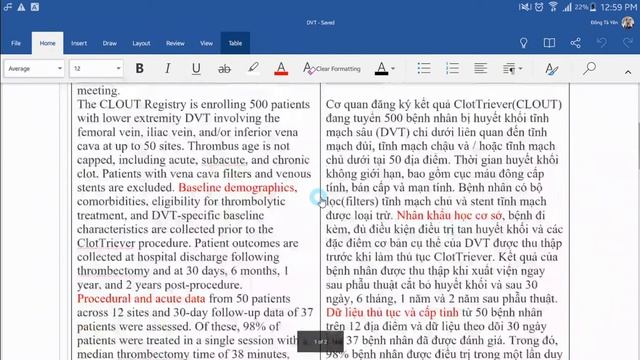Click red text 'Nhân khẩu học cơ sở'

449,215
